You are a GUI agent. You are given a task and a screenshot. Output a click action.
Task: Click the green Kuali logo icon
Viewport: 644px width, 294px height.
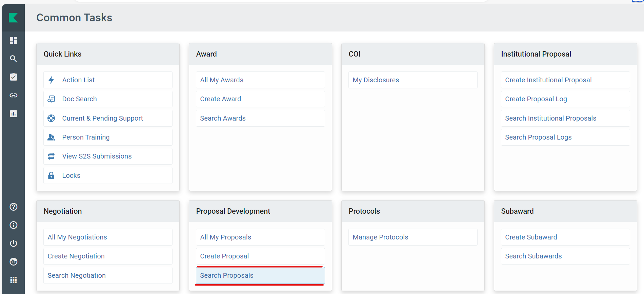[13, 18]
